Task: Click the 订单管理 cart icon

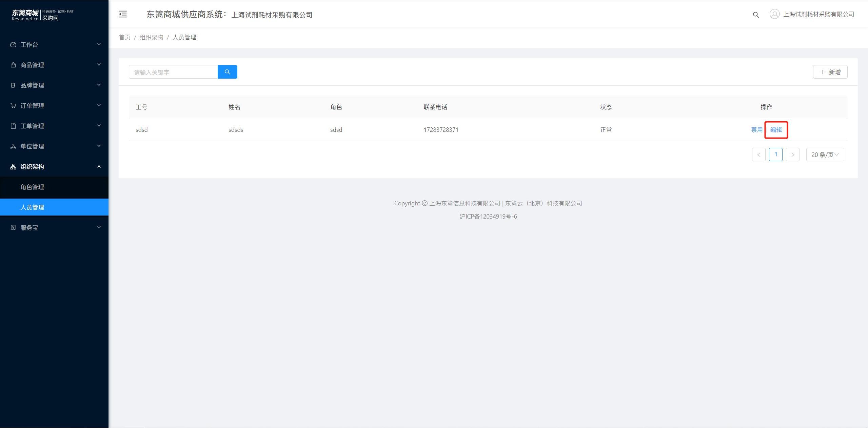Action: click(x=13, y=105)
